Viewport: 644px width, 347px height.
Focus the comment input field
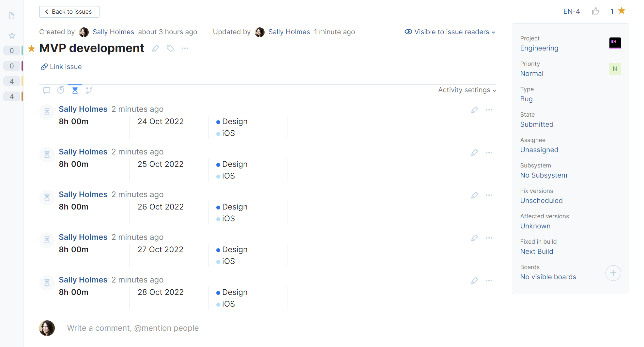[x=277, y=328]
